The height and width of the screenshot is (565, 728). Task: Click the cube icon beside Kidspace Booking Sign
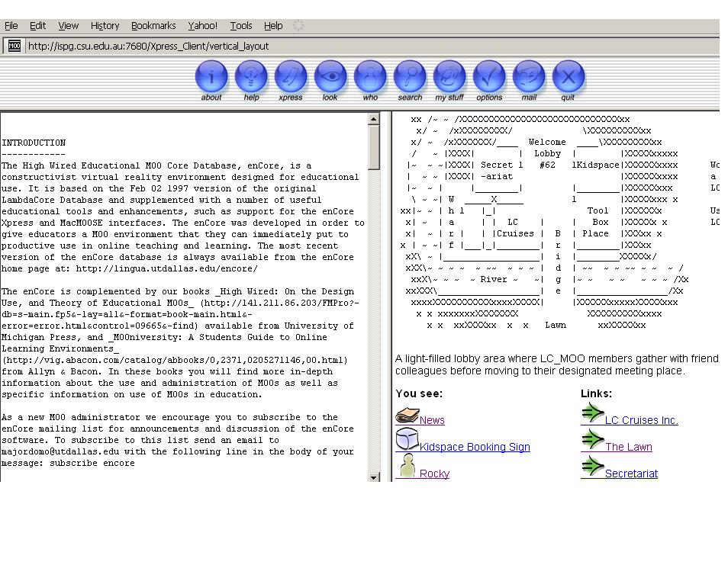407,439
